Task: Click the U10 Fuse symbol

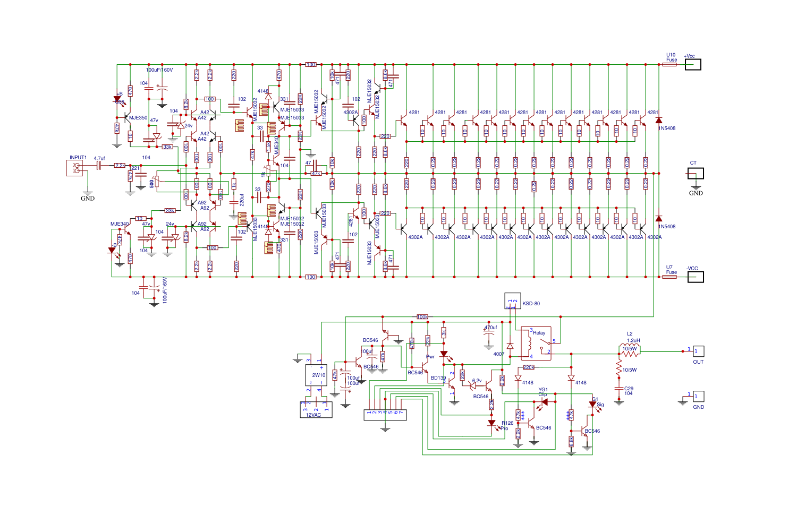Action: point(669,65)
